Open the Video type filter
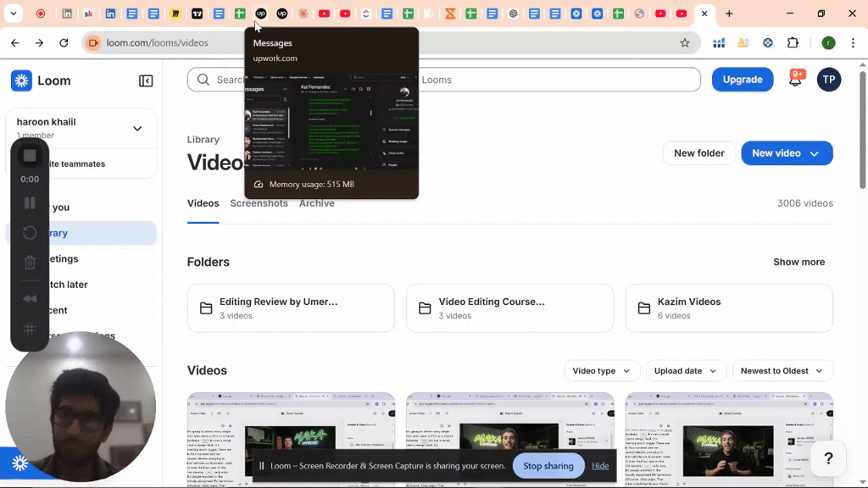Image resolution: width=868 pixels, height=488 pixels. click(x=602, y=370)
